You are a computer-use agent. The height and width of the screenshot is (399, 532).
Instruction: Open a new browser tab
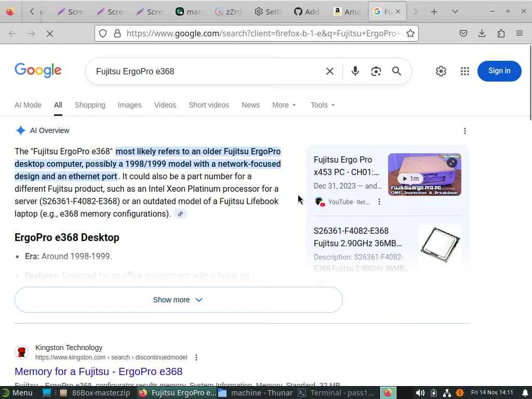point(434,12)
